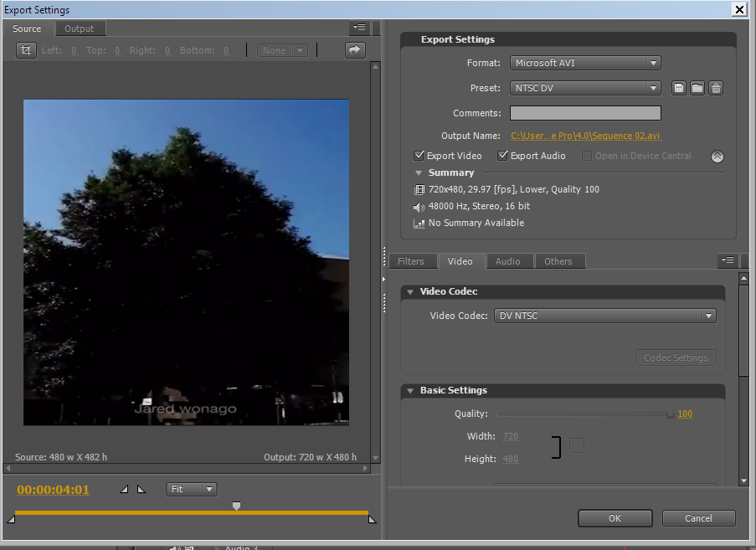This screenshot has width=756, height=550.
Task: Uncheck Export Audio
Action: pyautogui.click(x=502, y=156)
